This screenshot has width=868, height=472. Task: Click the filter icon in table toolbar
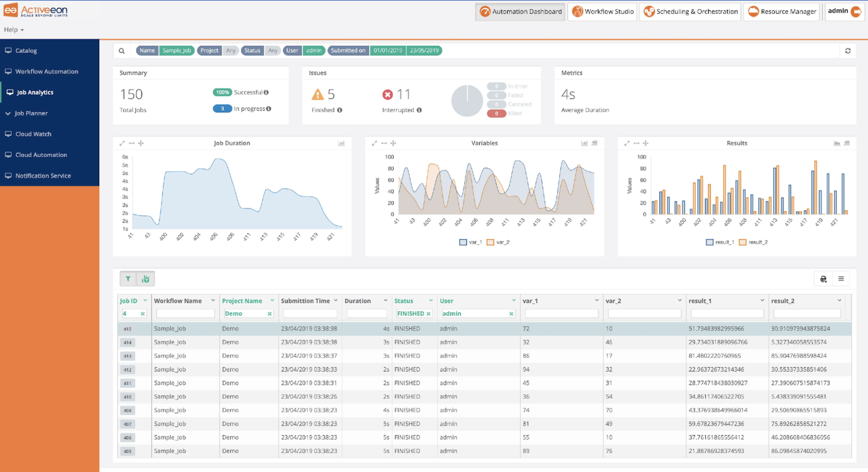click(x=128, y=278)
